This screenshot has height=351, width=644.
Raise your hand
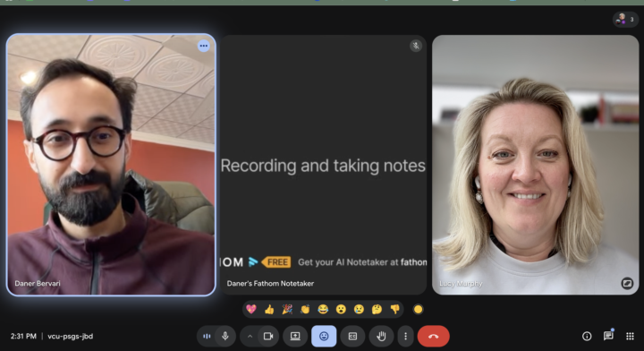[381, 336]
